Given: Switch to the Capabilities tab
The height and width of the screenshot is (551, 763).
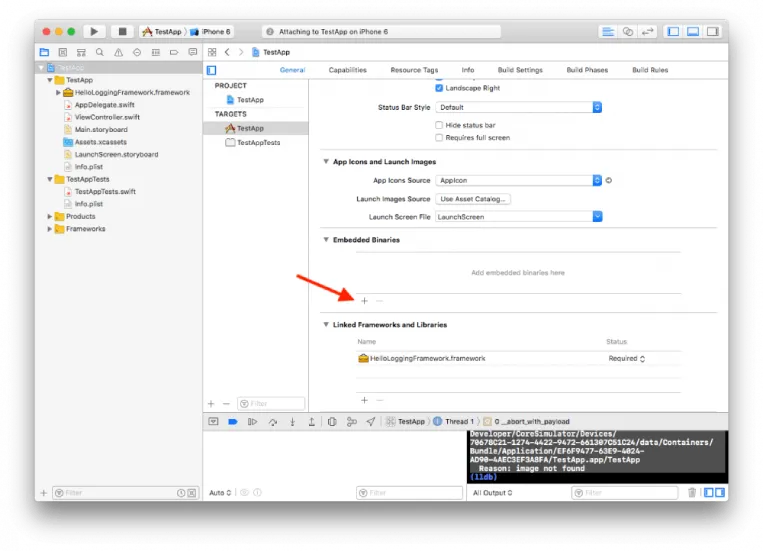Looking at the screenshot, I should click(x=347, y=70).
